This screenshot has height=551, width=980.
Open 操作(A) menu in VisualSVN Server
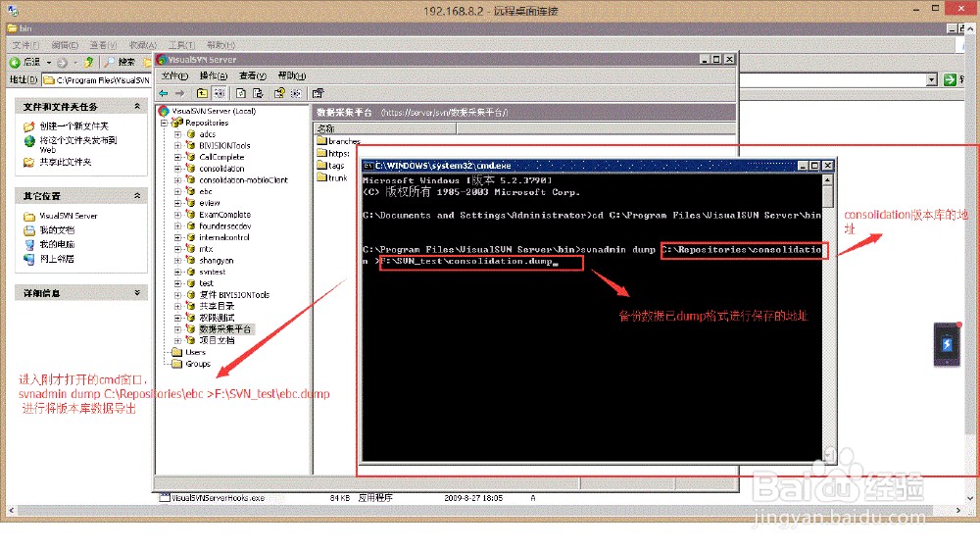pyautogui.click(x=213, y=75)
